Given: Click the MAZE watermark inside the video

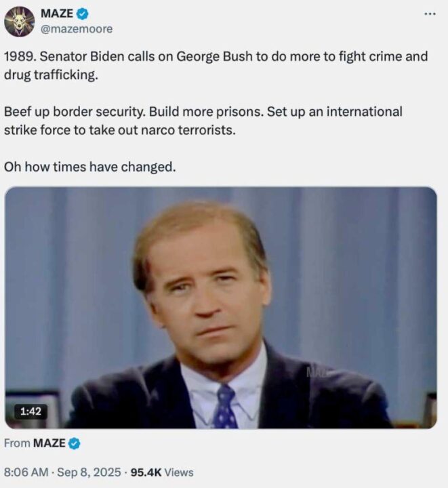Looking at the screenshot, I should [317, 371].
